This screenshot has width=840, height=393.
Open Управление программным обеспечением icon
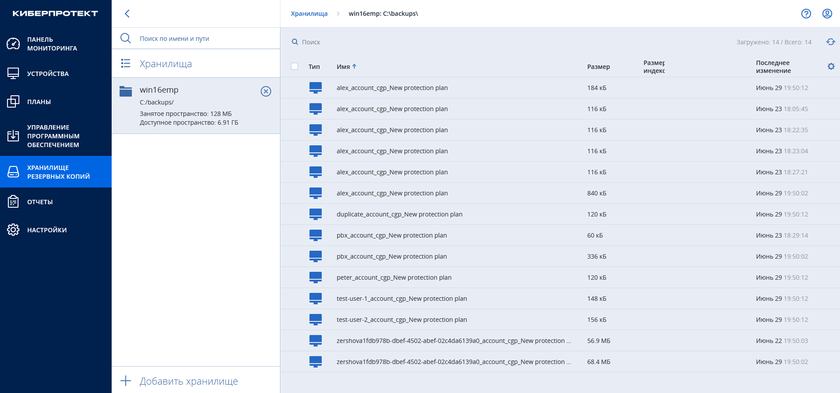pos(13,136)
